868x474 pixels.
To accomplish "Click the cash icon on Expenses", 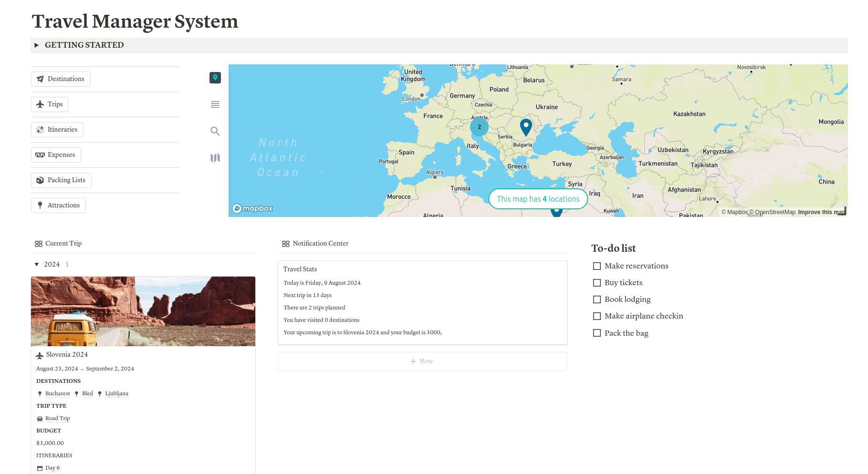I will pyautogui.click(x=40, y=155).
